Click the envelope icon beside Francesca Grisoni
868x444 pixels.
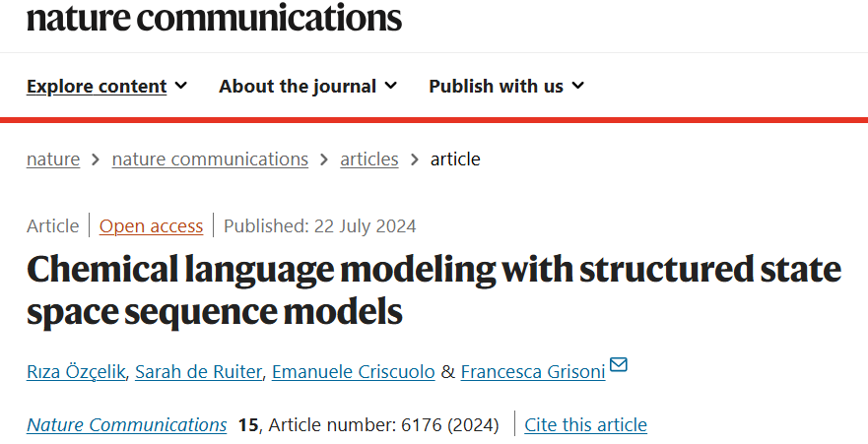(x=619, y=365)
